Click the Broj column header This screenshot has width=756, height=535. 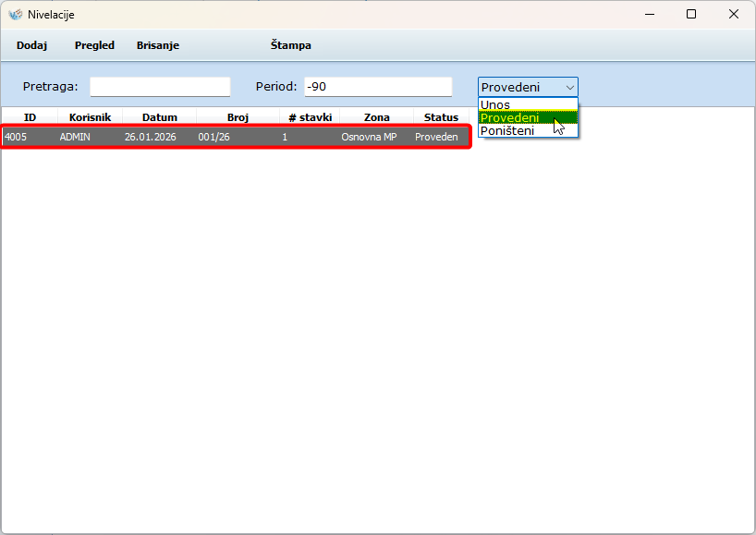[x=238, y=117]
